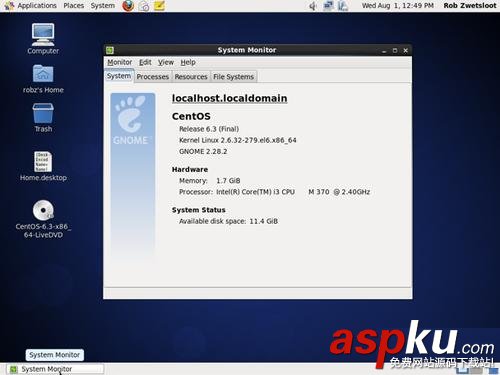The width and height of the screenshot is (500, 375).
Task: Click System Monitor button in bottom taskbar
Action: (55, 369)
